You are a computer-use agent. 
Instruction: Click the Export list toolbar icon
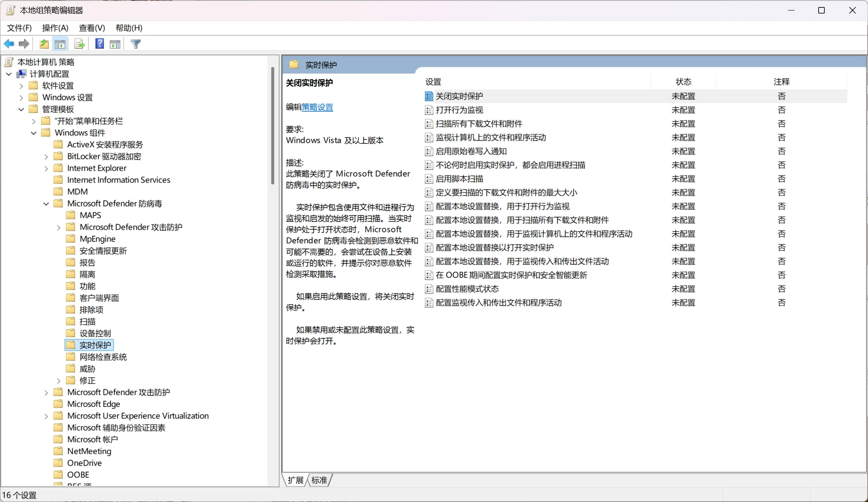coord(79,44)
